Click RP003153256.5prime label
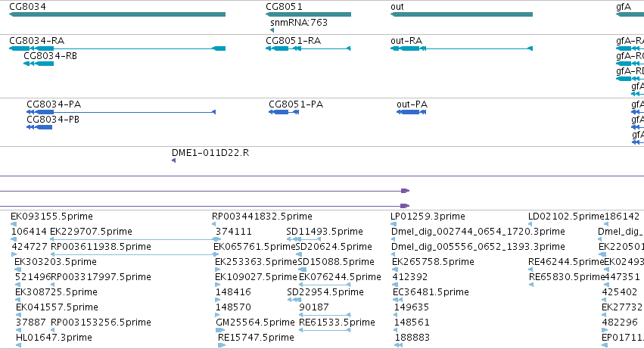 (x=101, y=323)
